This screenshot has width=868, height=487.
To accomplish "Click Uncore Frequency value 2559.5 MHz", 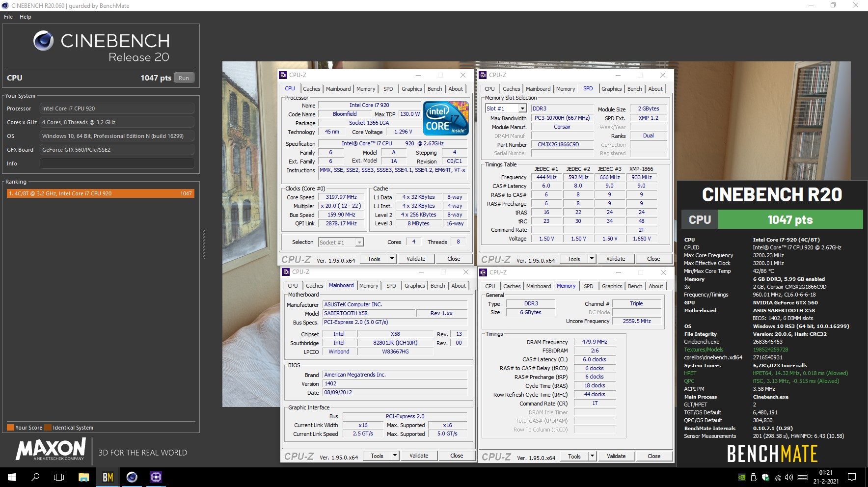I will click(637, 321).
